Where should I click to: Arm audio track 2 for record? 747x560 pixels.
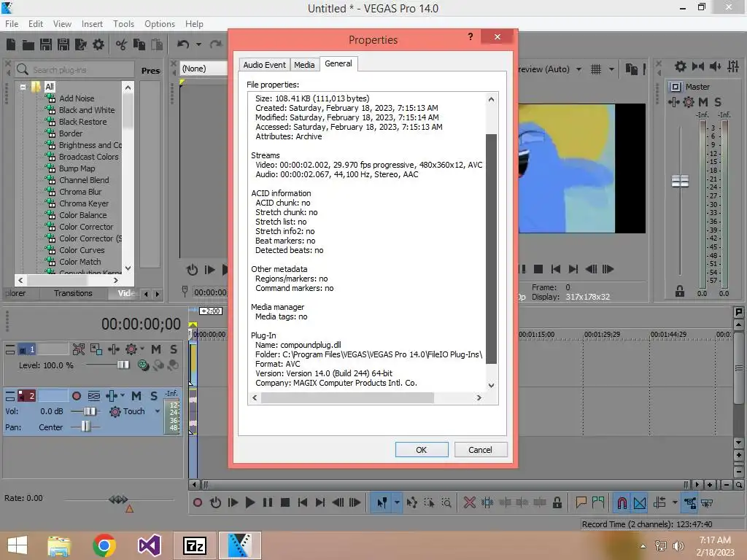pos(76,396)
